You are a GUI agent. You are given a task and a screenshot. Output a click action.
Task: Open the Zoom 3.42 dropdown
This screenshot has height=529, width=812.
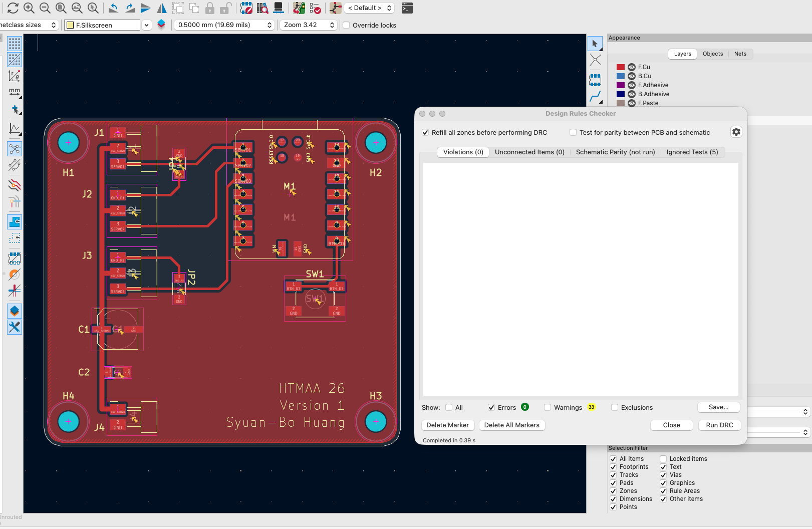308,25
